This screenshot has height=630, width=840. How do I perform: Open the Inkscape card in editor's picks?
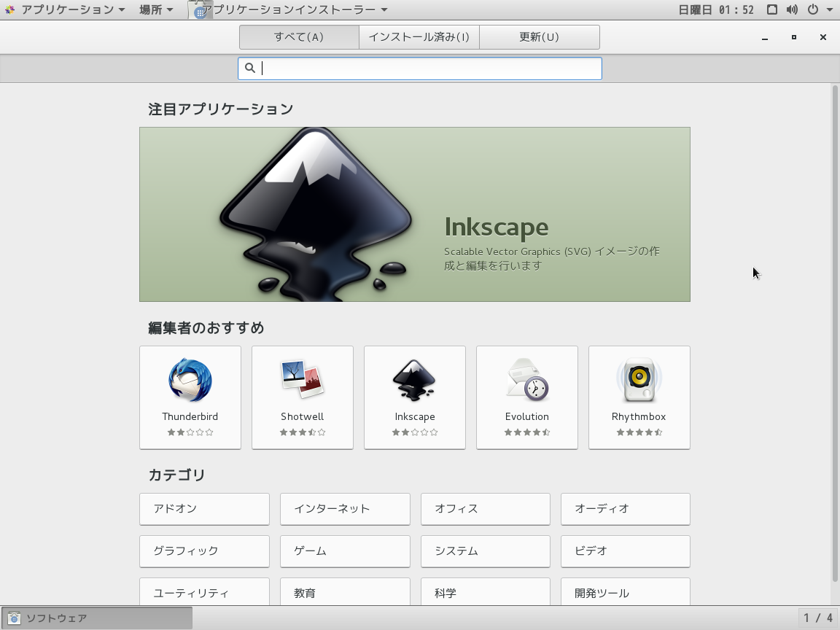click(x=415, y=397)
